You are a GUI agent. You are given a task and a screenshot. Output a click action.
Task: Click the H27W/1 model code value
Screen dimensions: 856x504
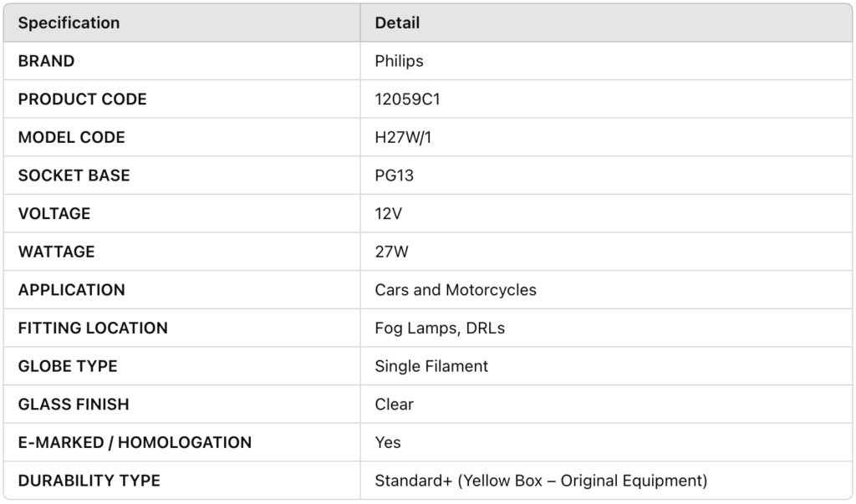click(403, 138)
